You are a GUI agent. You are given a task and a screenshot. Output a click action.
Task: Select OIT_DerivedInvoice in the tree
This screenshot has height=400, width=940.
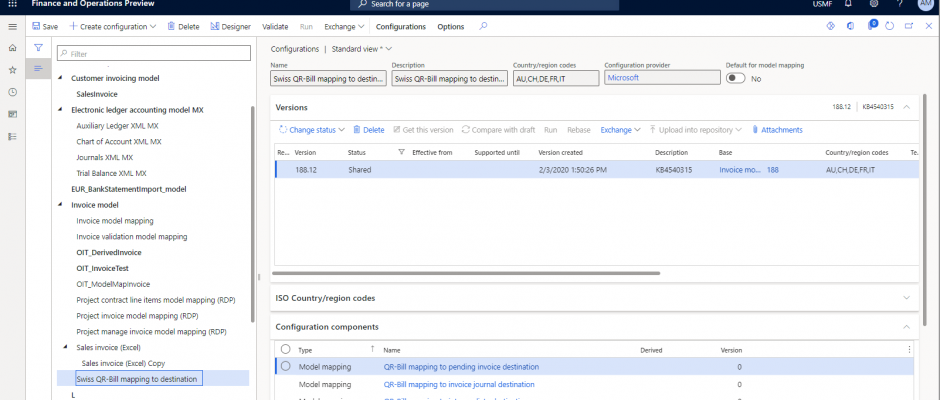(109, 252)
